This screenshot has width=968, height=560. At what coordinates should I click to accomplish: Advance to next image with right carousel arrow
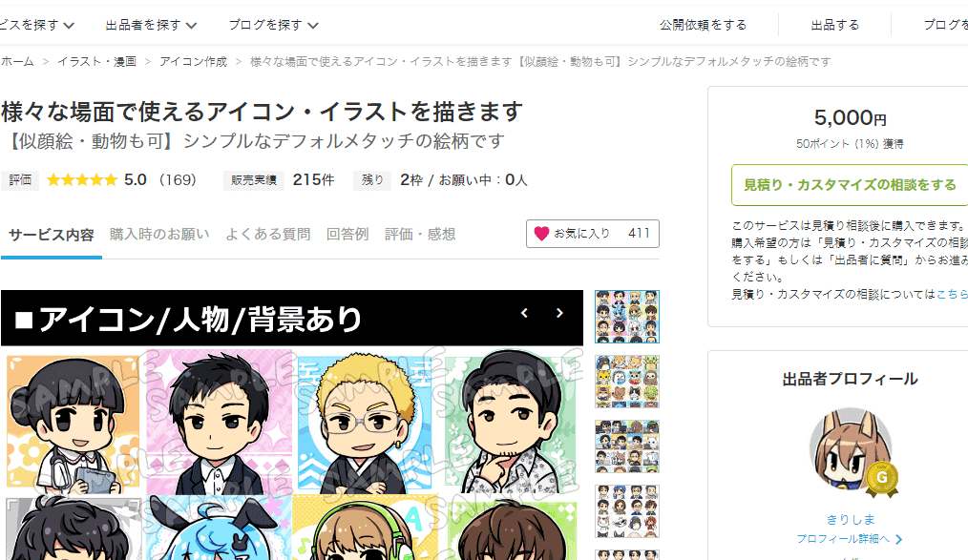(x=559, y=313)
